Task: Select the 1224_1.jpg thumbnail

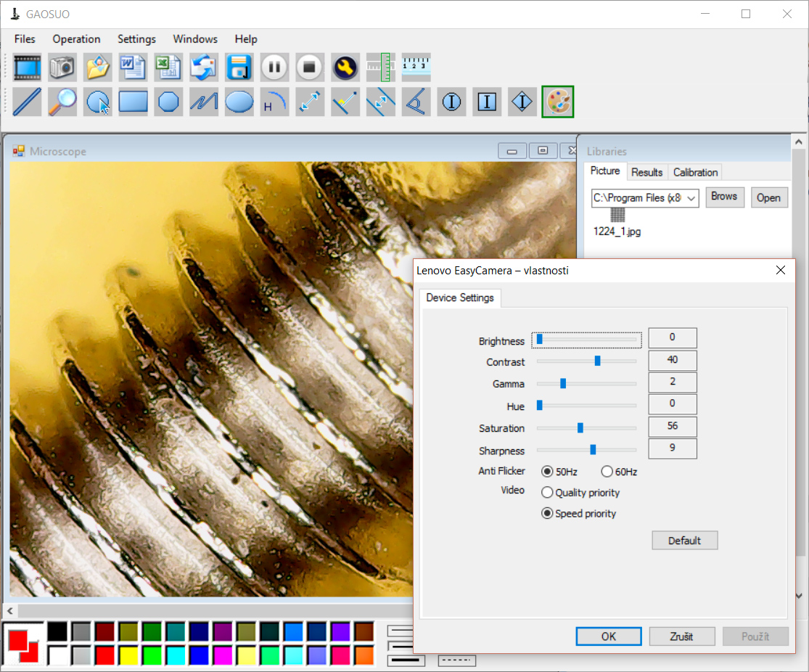Action: (617, 223)
